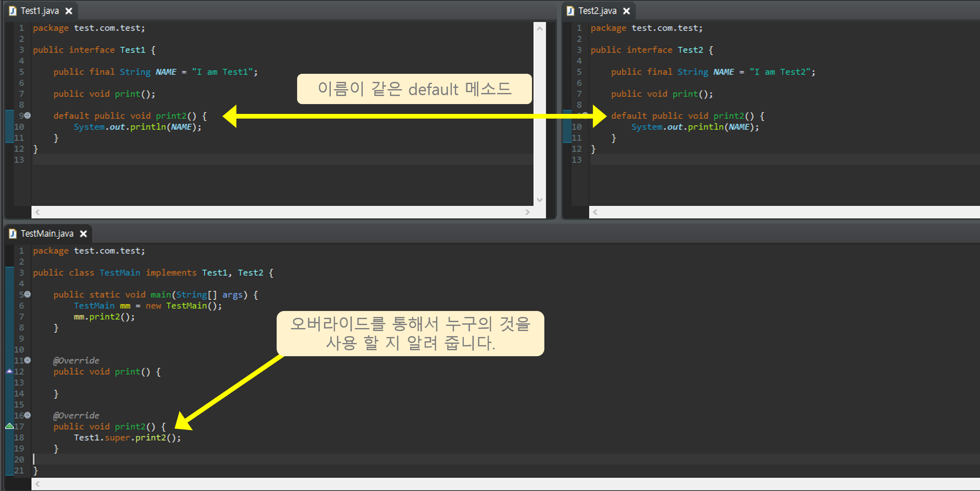Click the Java file icon on TestMain.java tab

pyautogui.click(x=13, y=234)
